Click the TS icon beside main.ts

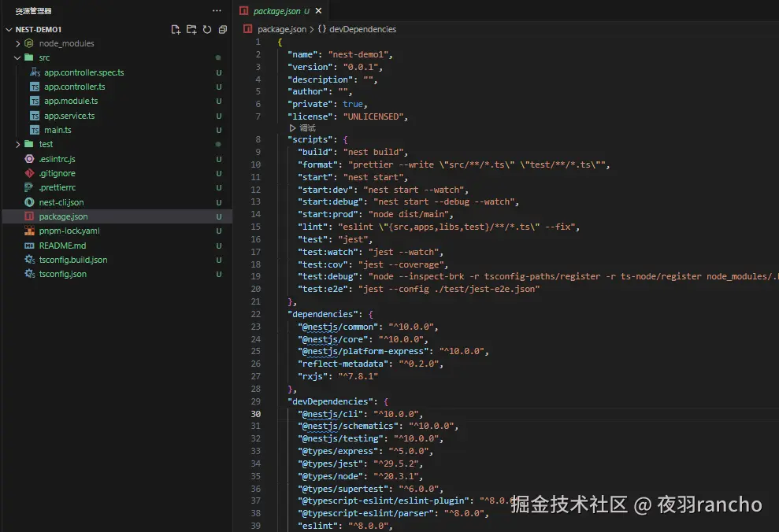[35, 130]
